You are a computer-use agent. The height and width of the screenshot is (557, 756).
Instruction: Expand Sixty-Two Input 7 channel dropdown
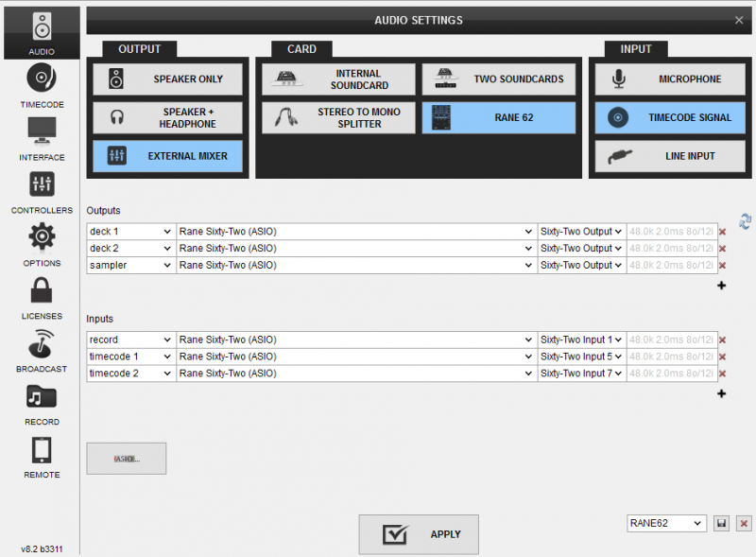[x=582, y=374]
